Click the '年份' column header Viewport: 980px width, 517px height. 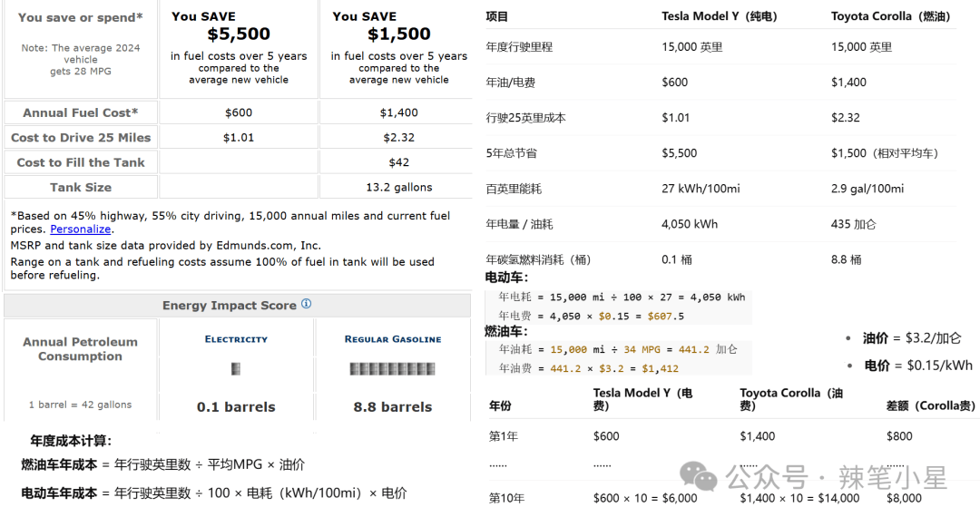[500, 405]
